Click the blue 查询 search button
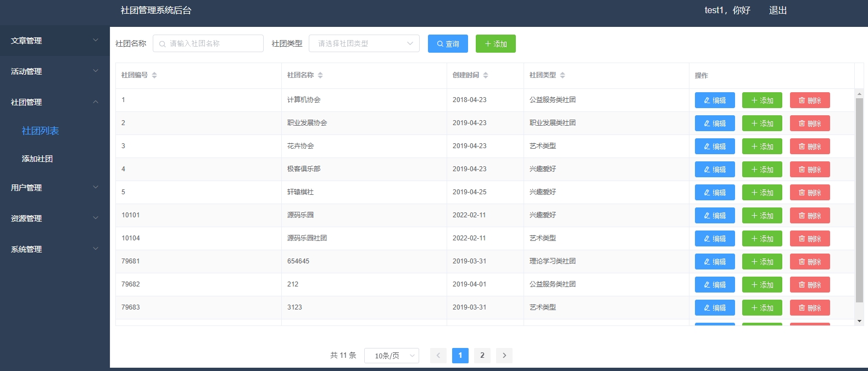Viewport: 868px width, 371px height. [x=448, y=44]
